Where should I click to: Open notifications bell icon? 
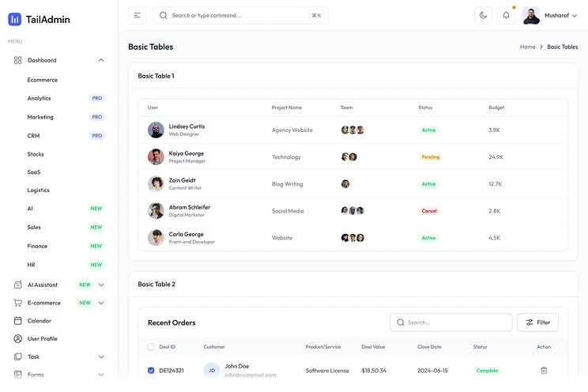coord(506,15)
